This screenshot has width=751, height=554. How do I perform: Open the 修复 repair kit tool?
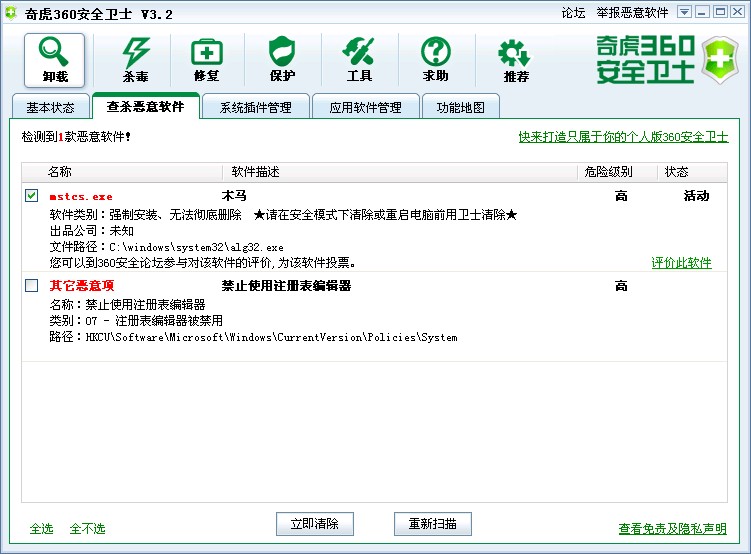[x=206, y=60]
